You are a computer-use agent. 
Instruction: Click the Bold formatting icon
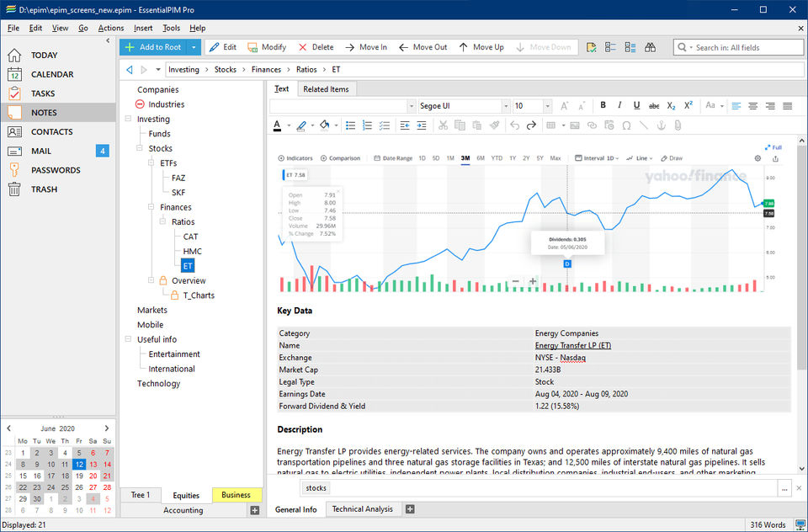tap(603, 106)
